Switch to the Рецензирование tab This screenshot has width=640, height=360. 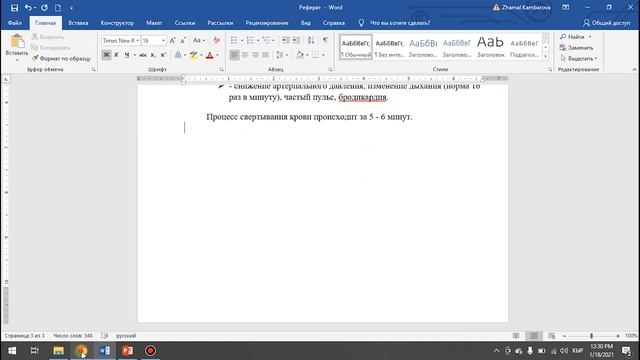pyautogui.click(x=267, y=23)
